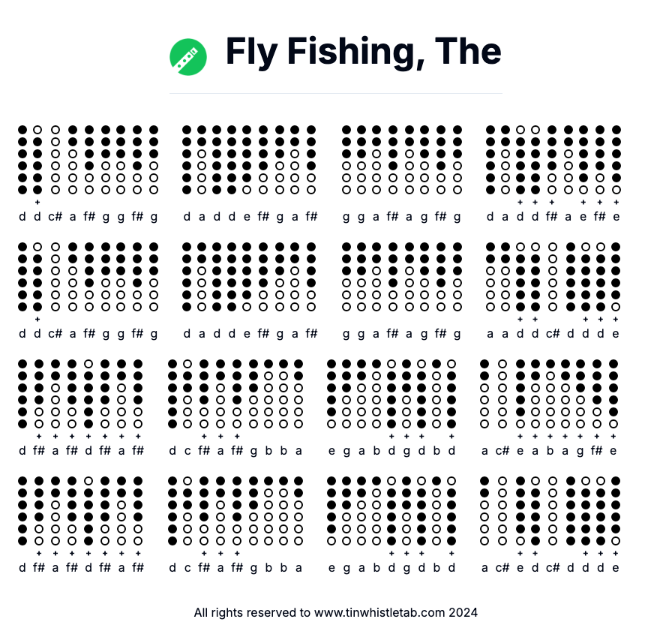Click the first "e" note label on the third line
The image size is (672, 637).
(x=331, y=451)
